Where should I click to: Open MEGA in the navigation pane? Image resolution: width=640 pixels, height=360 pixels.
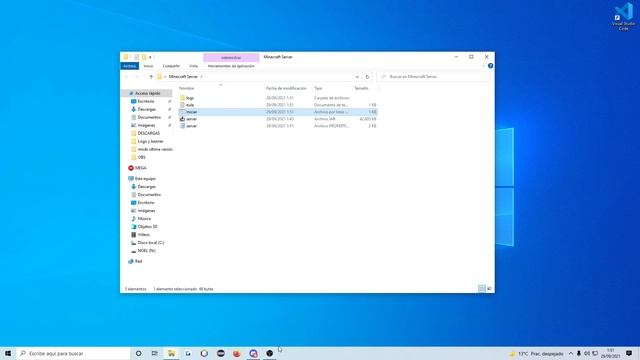(140, 168)
